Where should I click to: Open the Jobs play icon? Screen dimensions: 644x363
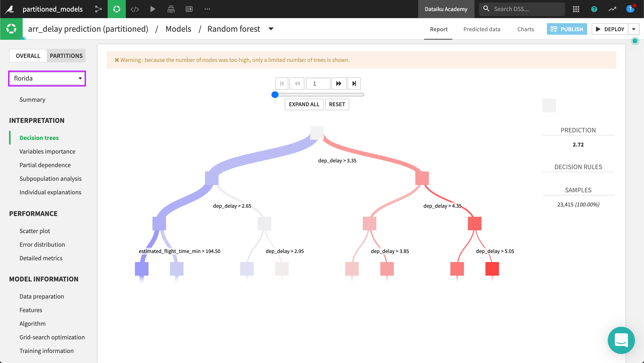click(x=152, y=9)
